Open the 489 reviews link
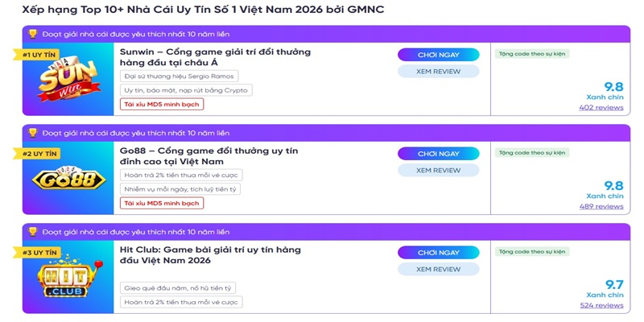Screen dimensions: 644x322 (x=601, y=207)
